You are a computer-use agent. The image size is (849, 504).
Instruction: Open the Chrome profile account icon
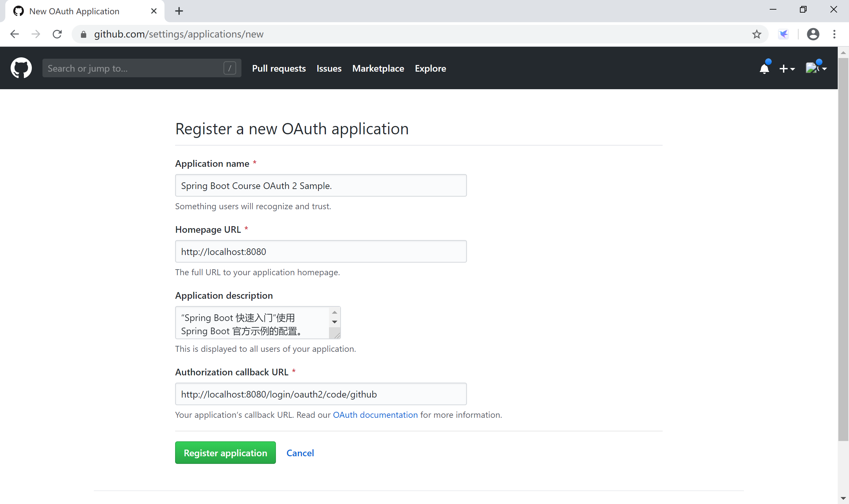click(x=813, y=34)
